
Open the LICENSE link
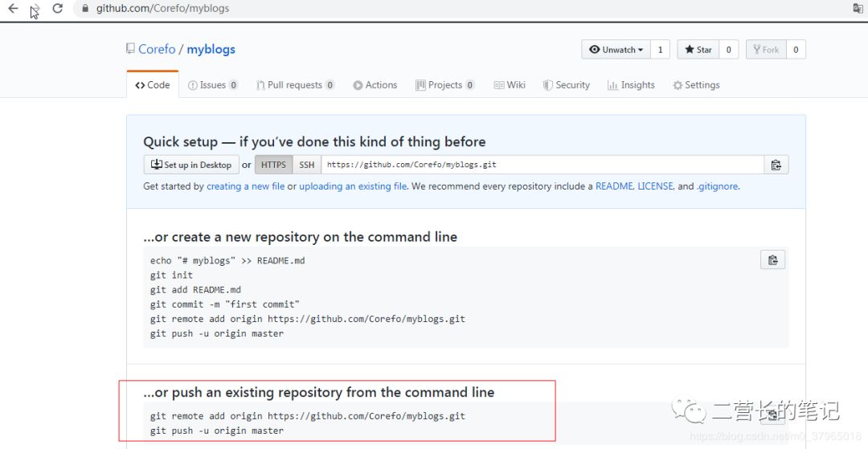pos(656,186)
